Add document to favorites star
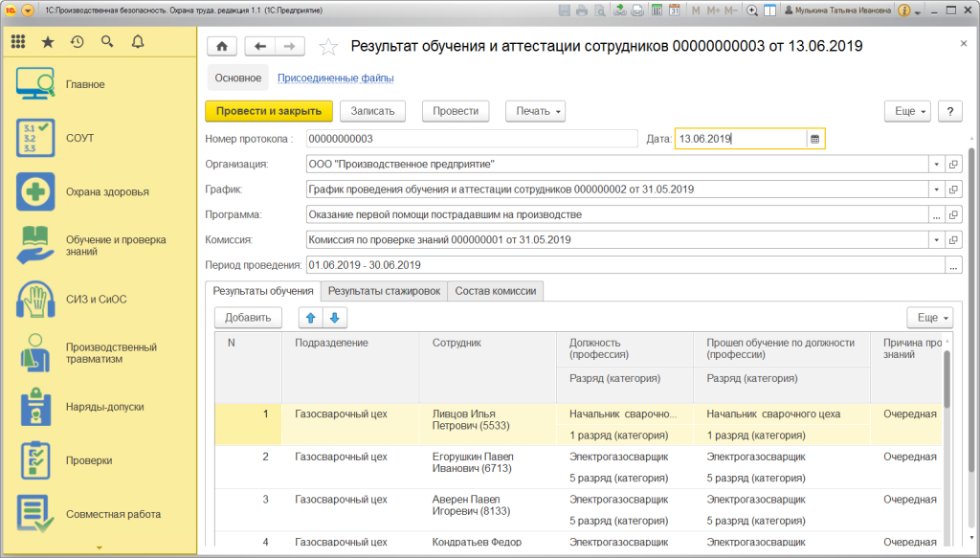The width and height of the screenshot is (980, 558). (x=328, y=46)
